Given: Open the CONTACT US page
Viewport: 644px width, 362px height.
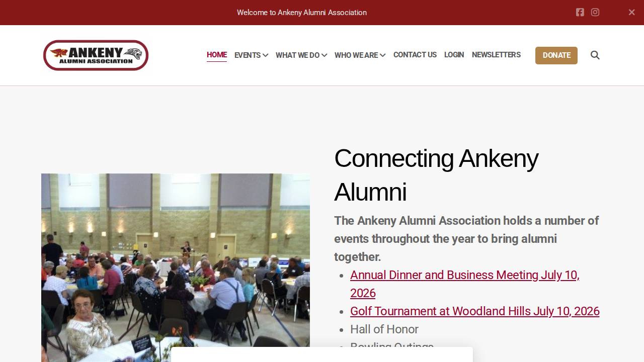Looking at the screenshot, I should point(415,55).
